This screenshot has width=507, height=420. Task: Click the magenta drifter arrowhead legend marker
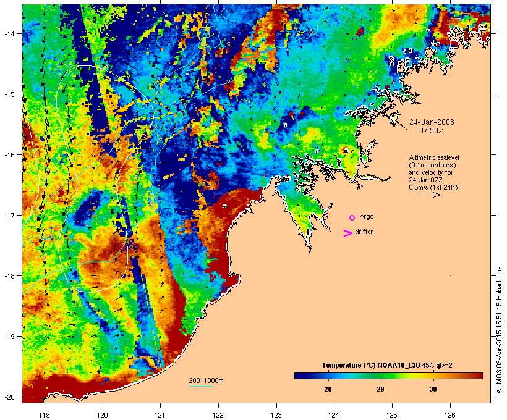(347, 233)
